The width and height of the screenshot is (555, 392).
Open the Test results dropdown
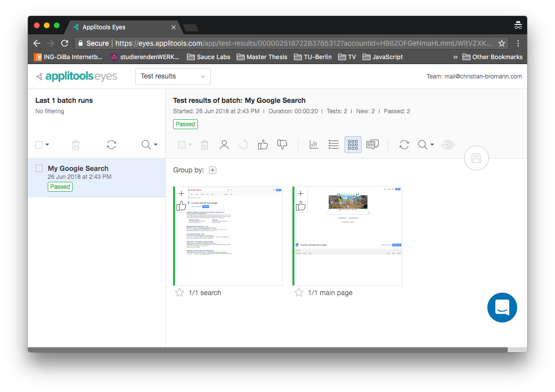click(x=173, y=76)
